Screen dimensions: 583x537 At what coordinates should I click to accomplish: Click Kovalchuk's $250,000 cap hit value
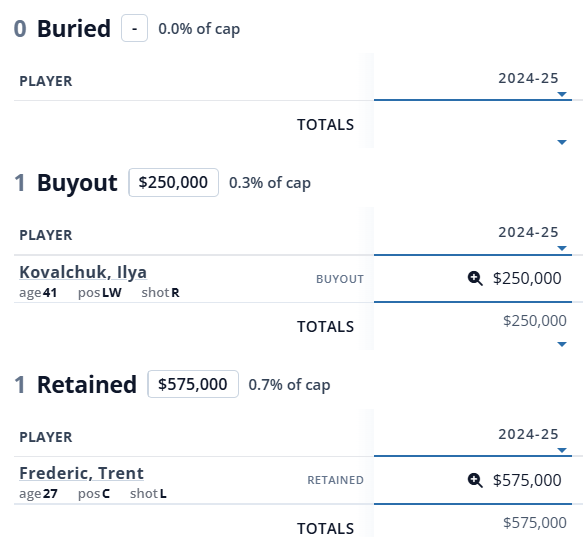coord(527,279)
